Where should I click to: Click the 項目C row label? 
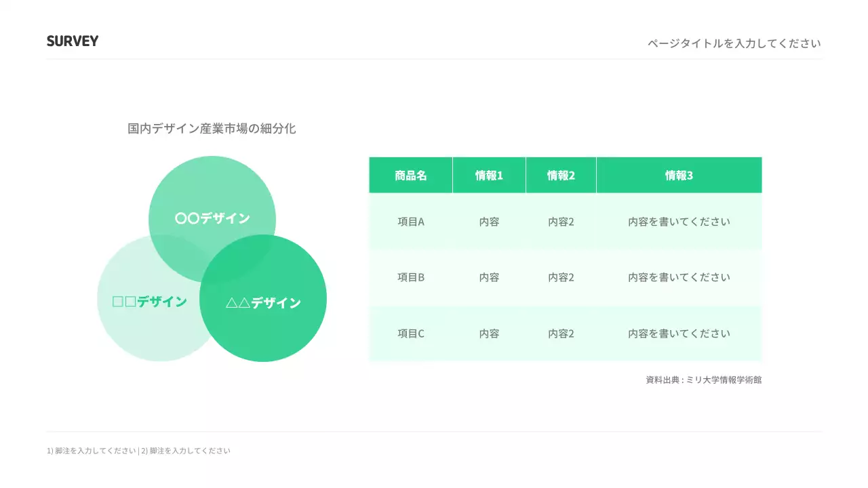pos(410,333)
